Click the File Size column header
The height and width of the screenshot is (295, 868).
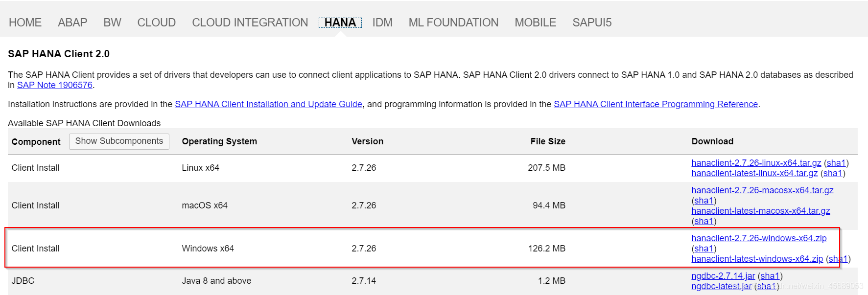(x=548, y=141)
